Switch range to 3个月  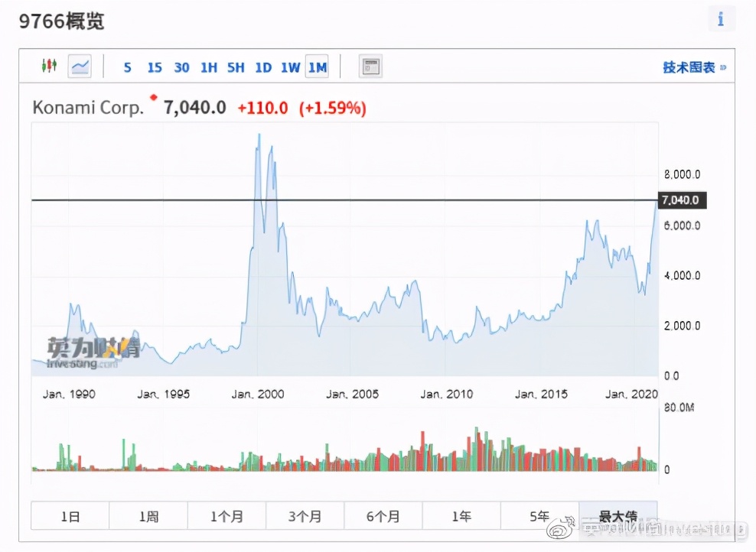(305, 516)
